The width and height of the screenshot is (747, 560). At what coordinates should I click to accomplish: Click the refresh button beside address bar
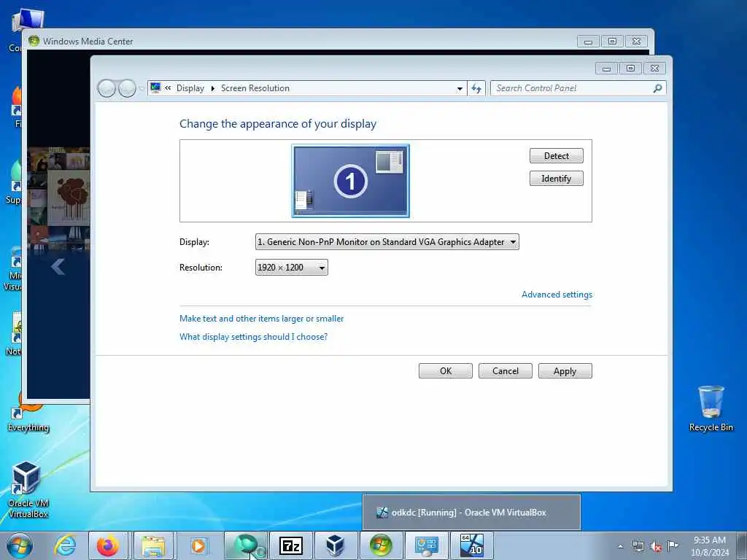click(476, 88)
